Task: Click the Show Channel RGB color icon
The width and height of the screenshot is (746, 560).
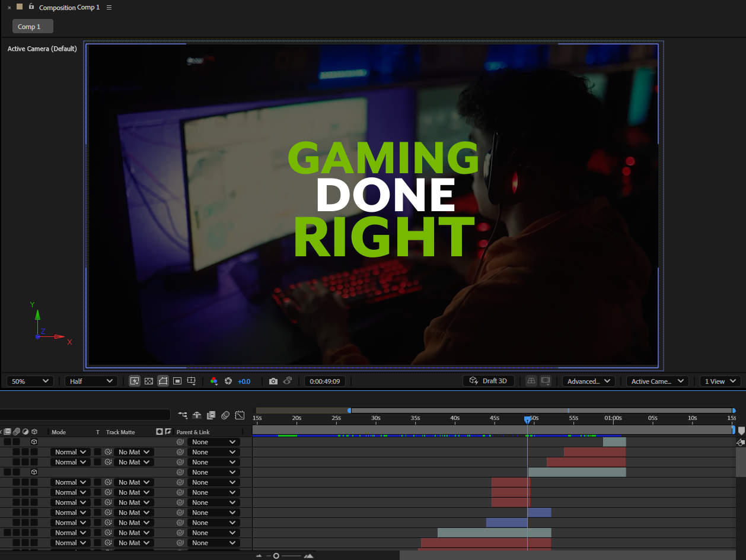Action: (214, 381)
